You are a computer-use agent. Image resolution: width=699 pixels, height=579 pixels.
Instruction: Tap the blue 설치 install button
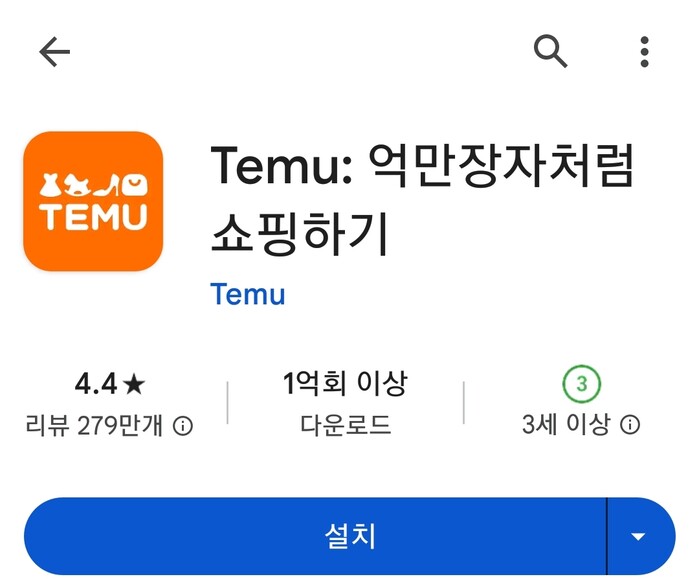315,536
